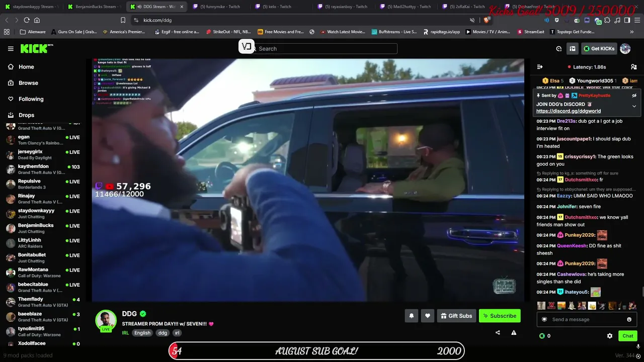Open Following in the Kick sidebar
This screenshot has height=362, width=644.
(31, 99)
